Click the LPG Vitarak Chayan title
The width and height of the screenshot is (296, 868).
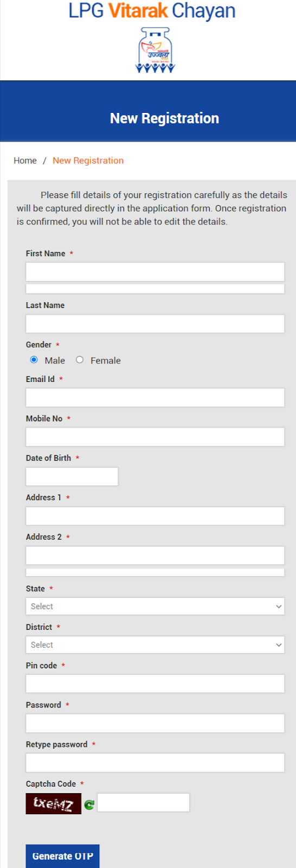point(152,11)
